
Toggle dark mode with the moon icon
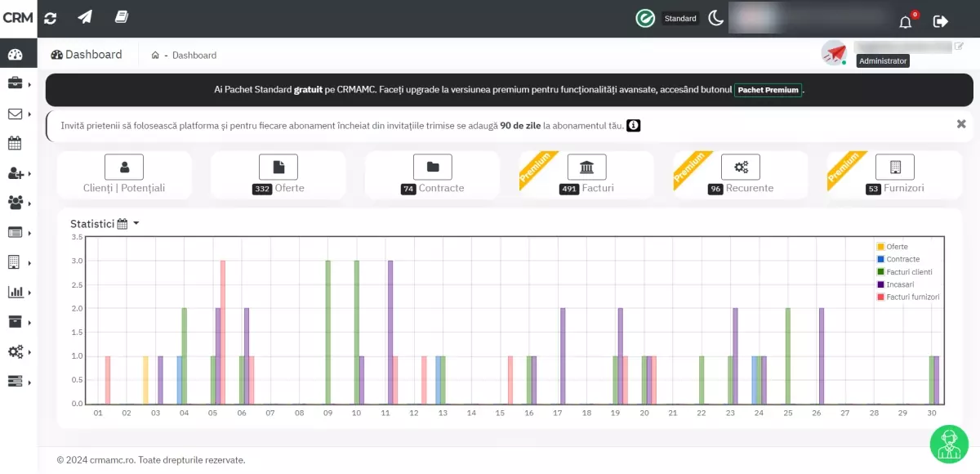[x=715, y=17]
